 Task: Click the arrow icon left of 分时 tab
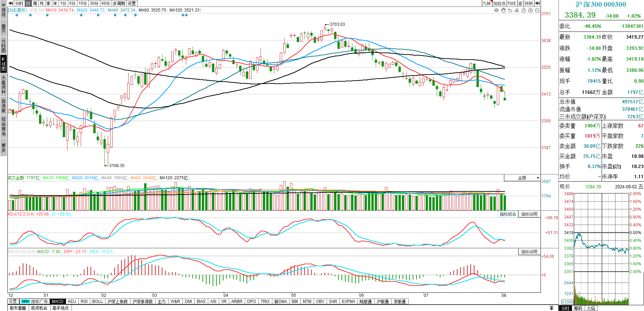(x=11, y=3)
